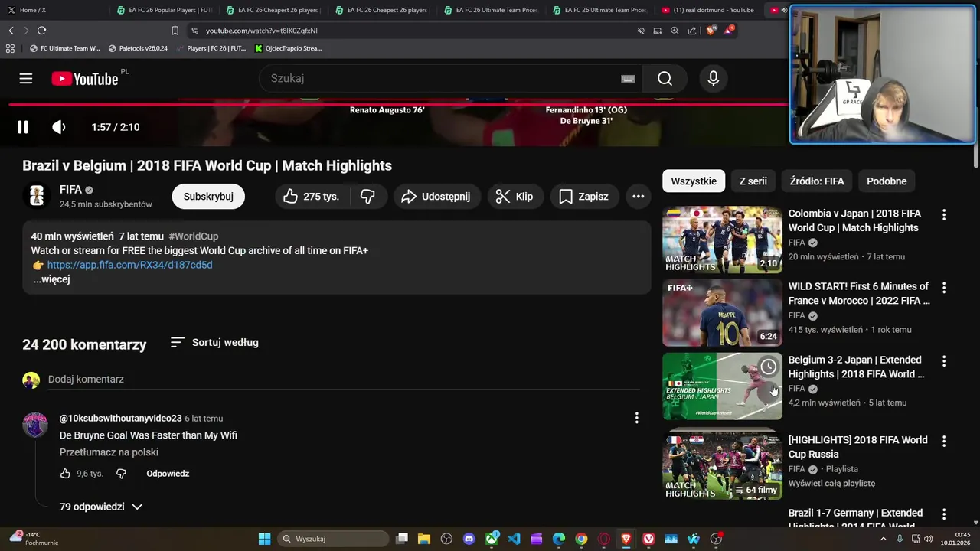Submit search with the magnifier button
This screenshot has width=980, height=551.
665,78
